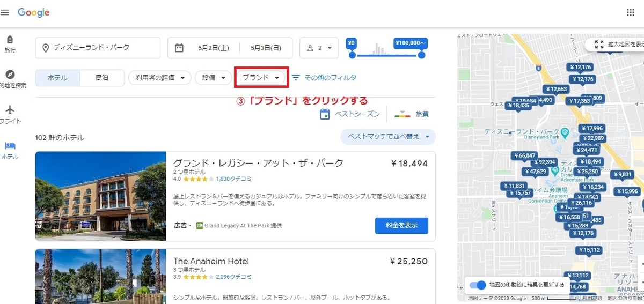Screen dimensions: 644x304
Task: Open ブランド brand filter dropdown
Action: (261, 78)
